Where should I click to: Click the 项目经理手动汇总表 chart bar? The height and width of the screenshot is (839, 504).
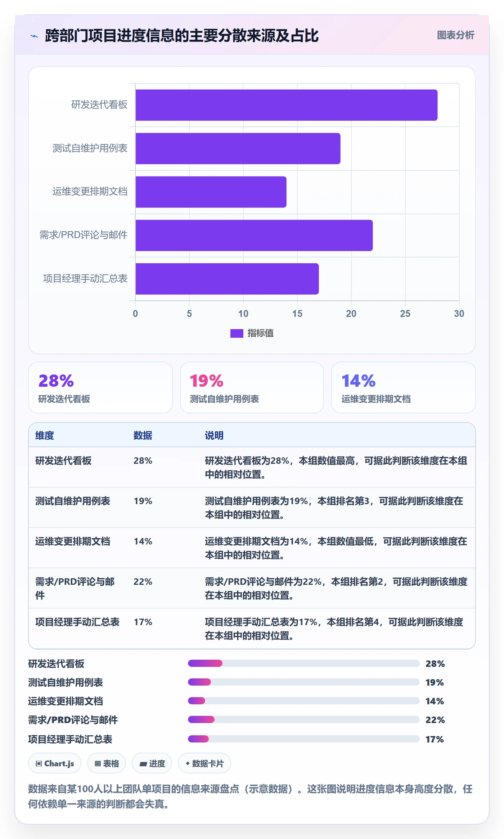(227, 279)
